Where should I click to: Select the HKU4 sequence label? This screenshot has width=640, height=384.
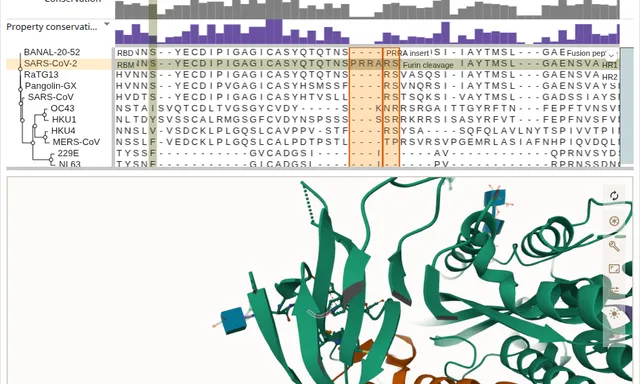tap(63, 131)
